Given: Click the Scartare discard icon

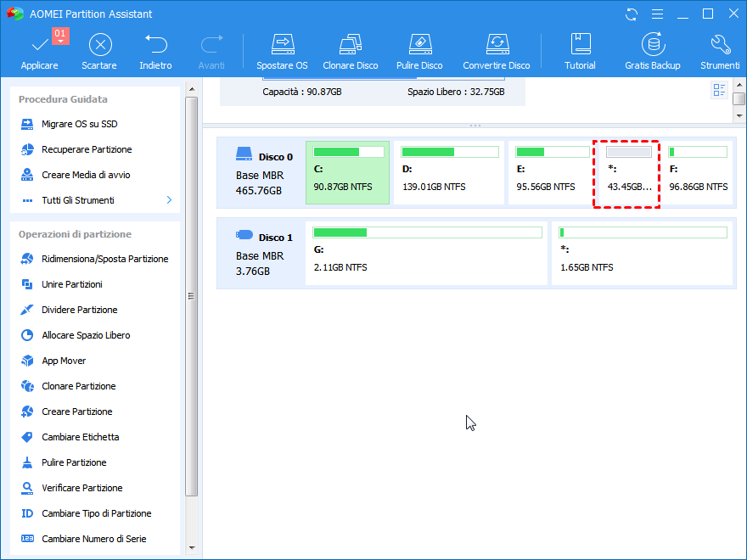Looking at the screenshot, I should coord(100,45).
